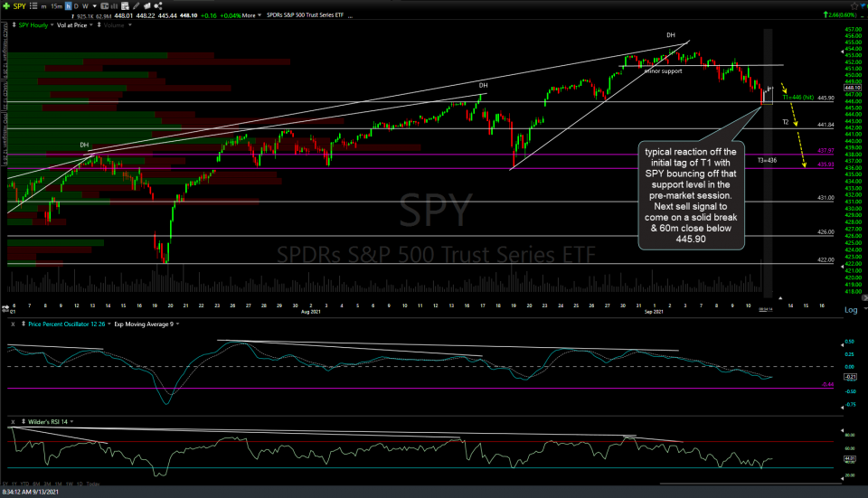
Task: Select the 5Y range button
Action: coord(5,484)
